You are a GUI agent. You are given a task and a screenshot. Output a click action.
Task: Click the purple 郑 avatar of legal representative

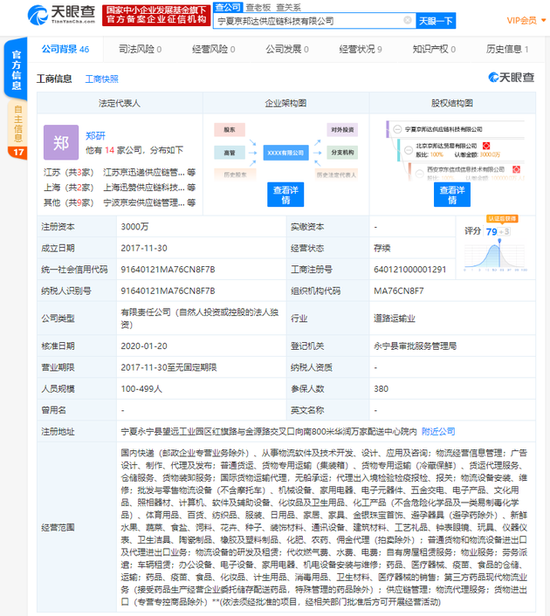coord(61,142)
